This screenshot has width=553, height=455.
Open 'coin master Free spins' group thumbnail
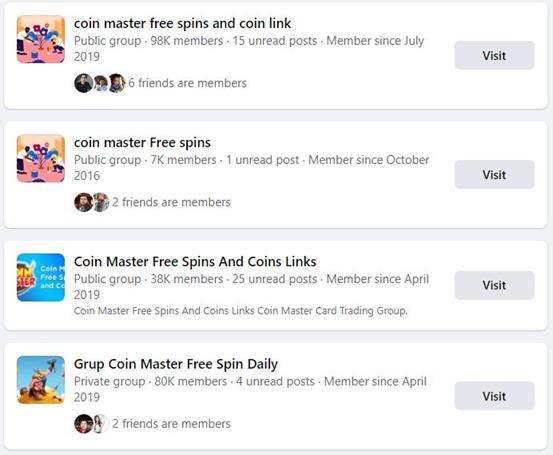point(41,158)
